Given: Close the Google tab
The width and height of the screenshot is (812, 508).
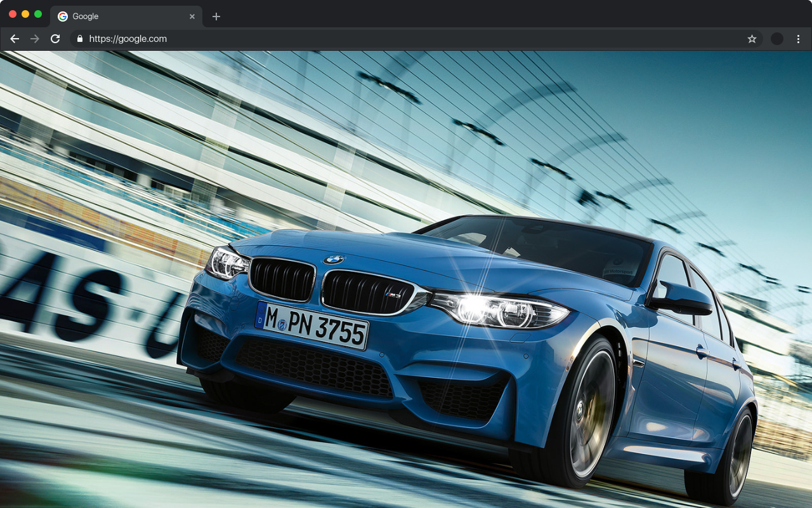Looking at the screenshot, I should coord(192,17).
